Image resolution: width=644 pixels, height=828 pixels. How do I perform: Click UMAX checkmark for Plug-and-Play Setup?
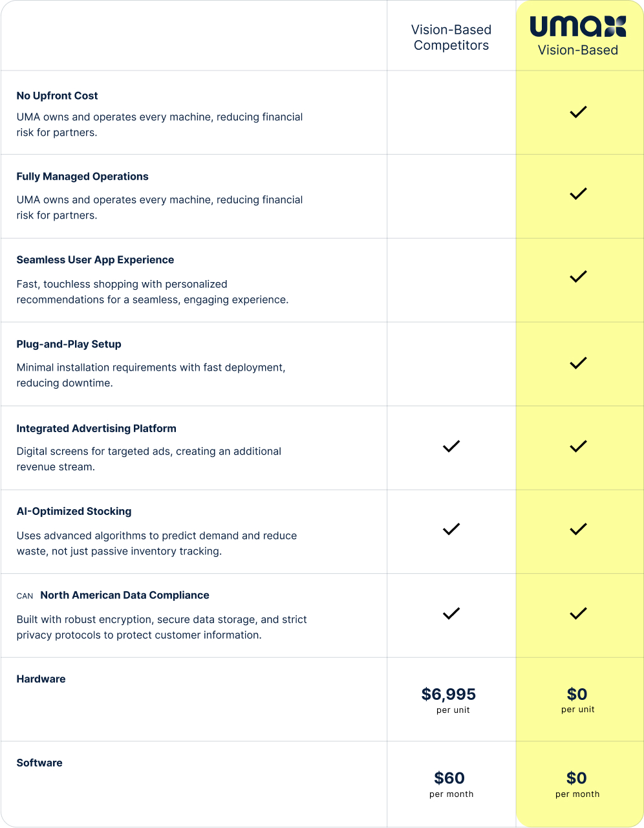click(578, 363)
